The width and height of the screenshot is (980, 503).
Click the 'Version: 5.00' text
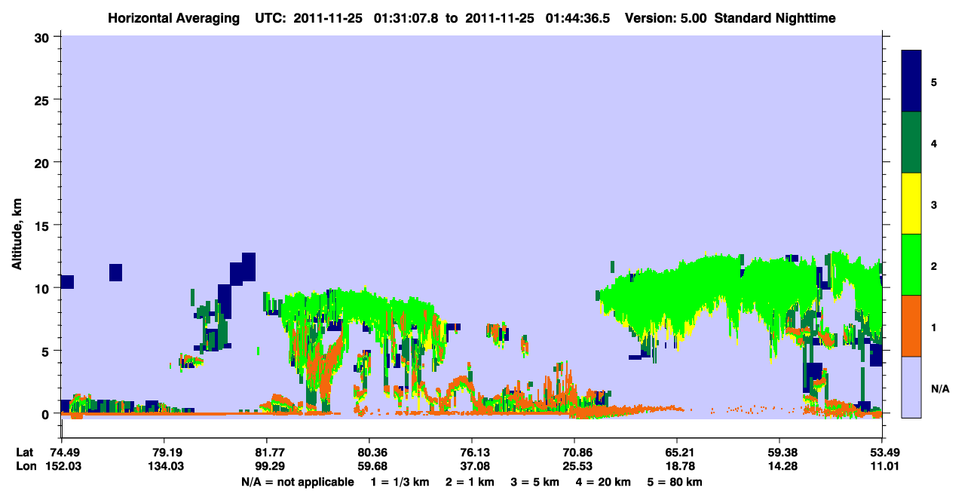666,17
